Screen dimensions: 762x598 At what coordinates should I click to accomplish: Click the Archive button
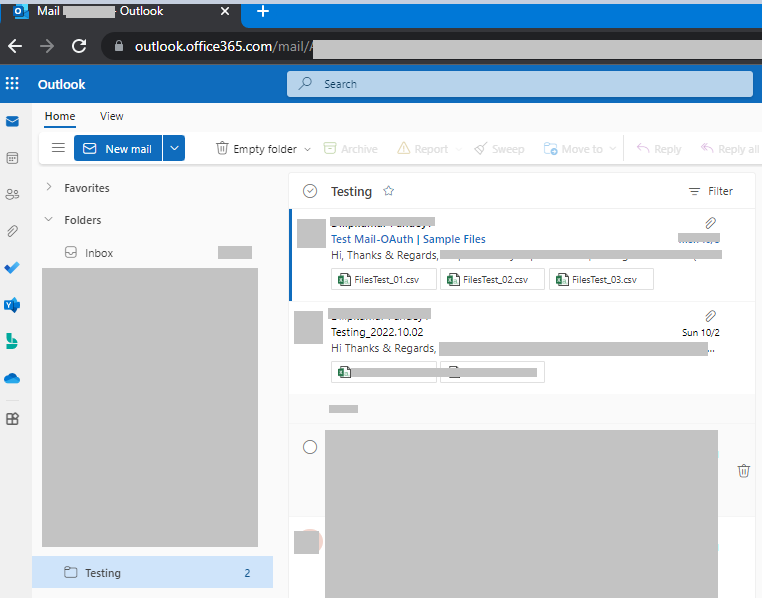[350, 149]
